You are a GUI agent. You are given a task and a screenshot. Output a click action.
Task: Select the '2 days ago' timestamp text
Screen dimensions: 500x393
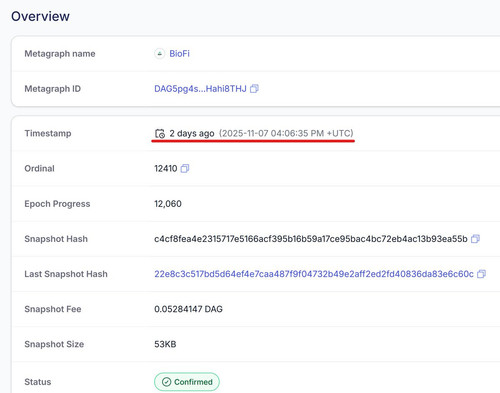point(192,133)
